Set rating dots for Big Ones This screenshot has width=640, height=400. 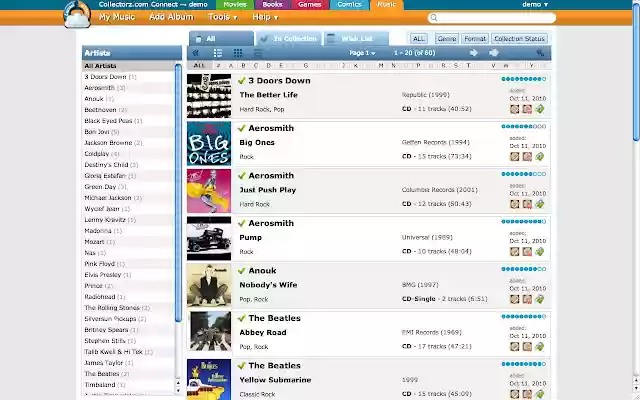(x=524, y=127)
